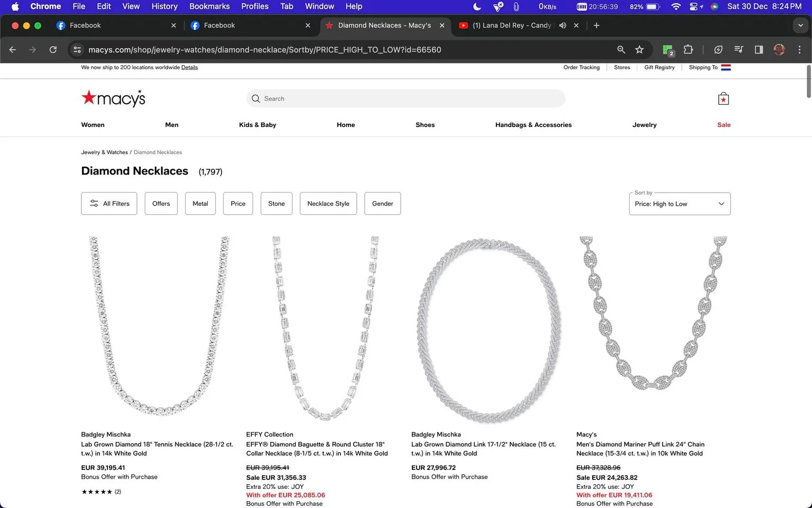Viewport: 812px width, 508px height.
Task: Expand the Metal filter
Action: tap(200, 203)
